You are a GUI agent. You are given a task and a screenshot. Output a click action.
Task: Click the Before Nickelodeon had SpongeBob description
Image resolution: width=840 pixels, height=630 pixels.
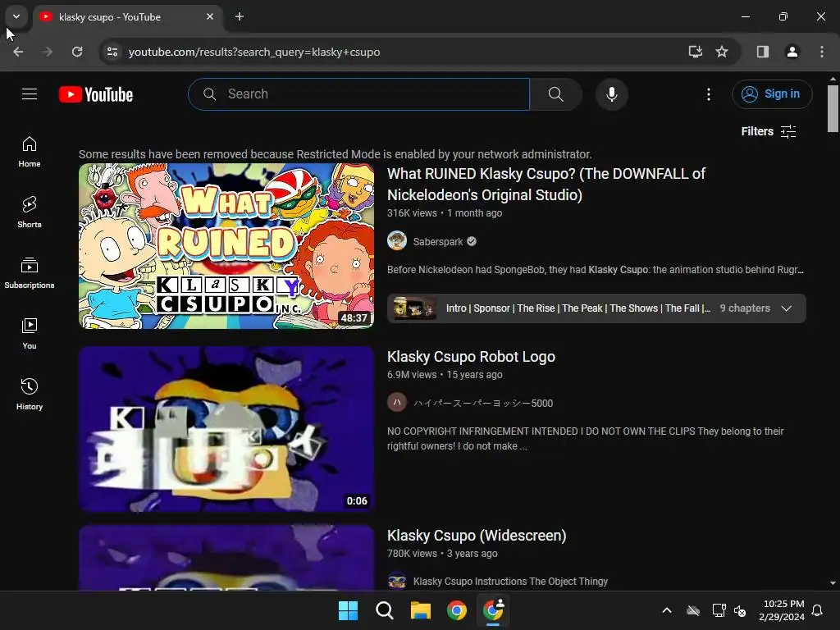tap(596, 269)
